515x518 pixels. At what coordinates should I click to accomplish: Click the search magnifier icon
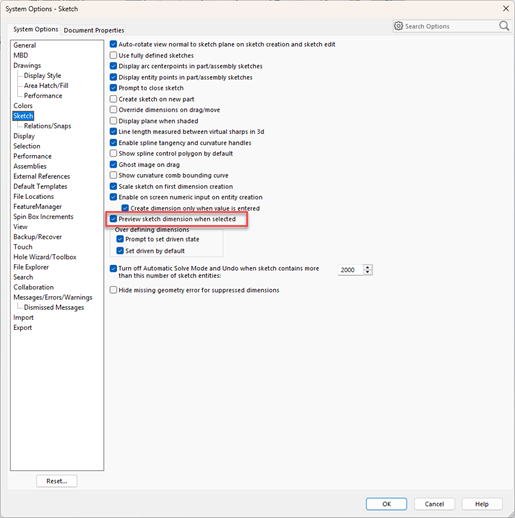[x=504, y=26]
